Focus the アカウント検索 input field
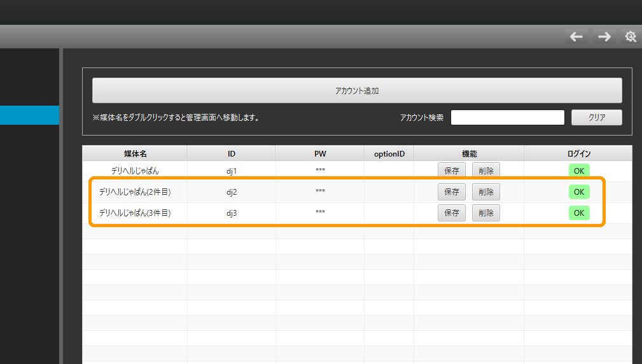This screenshot has height=364, width=642. tap(508, 118)
